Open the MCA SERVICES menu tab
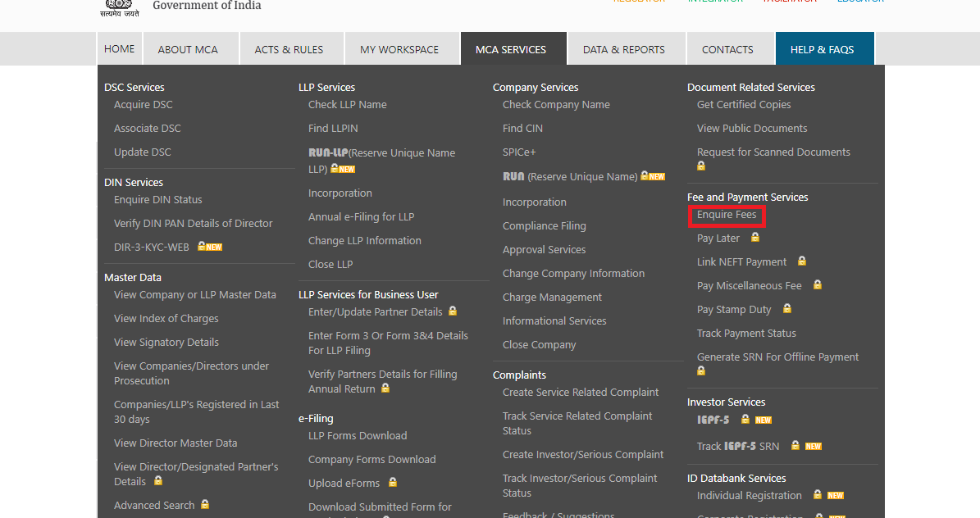 point(511,49)
